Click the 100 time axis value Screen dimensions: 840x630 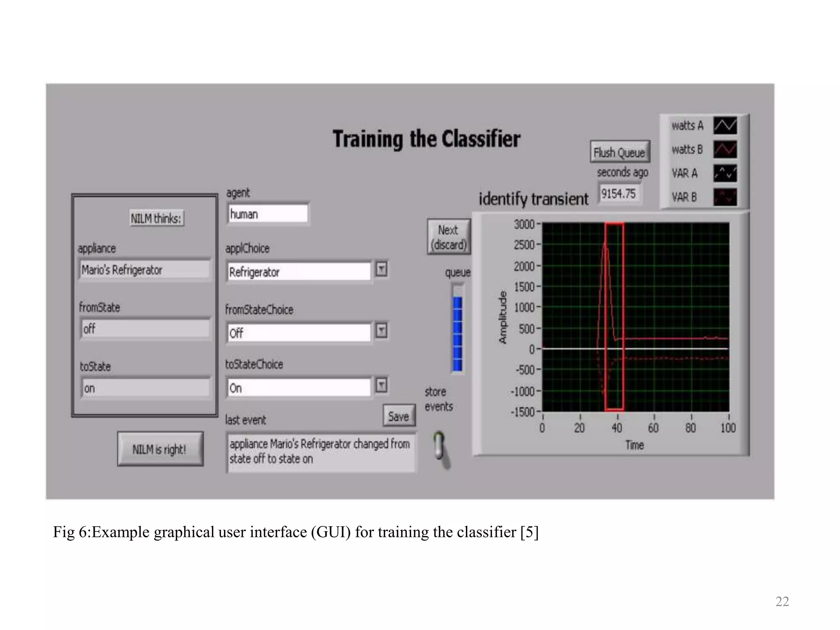click(728, 428)
